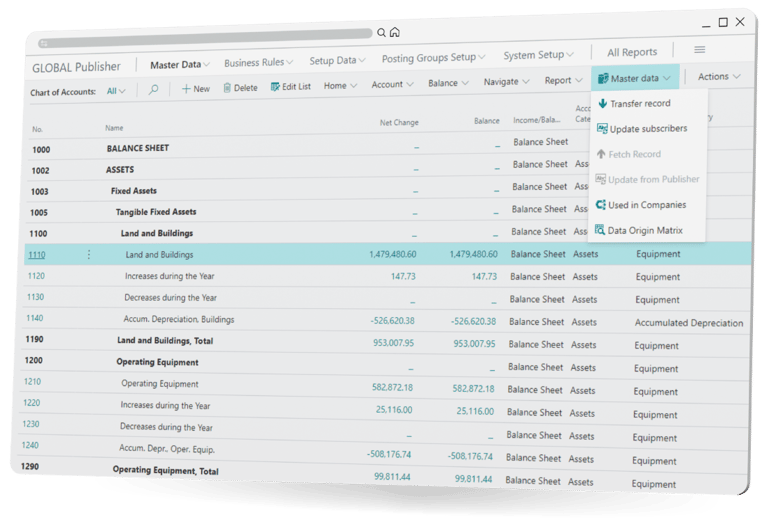Expand the Master Data top menu
Screen dimensions: 769x526
pos(180,65)
